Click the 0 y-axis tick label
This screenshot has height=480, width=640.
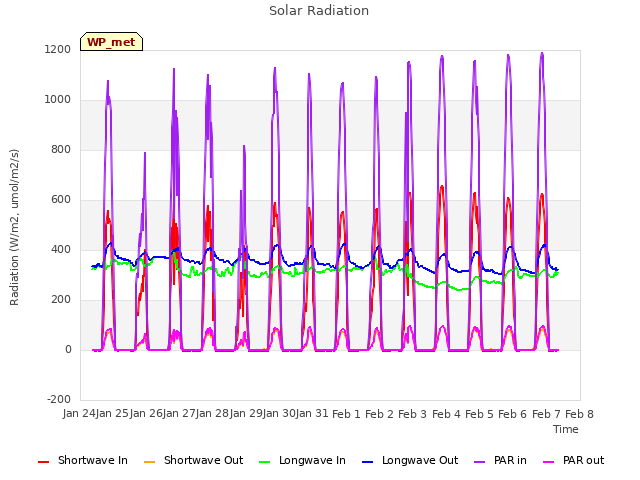click(68, 350)
